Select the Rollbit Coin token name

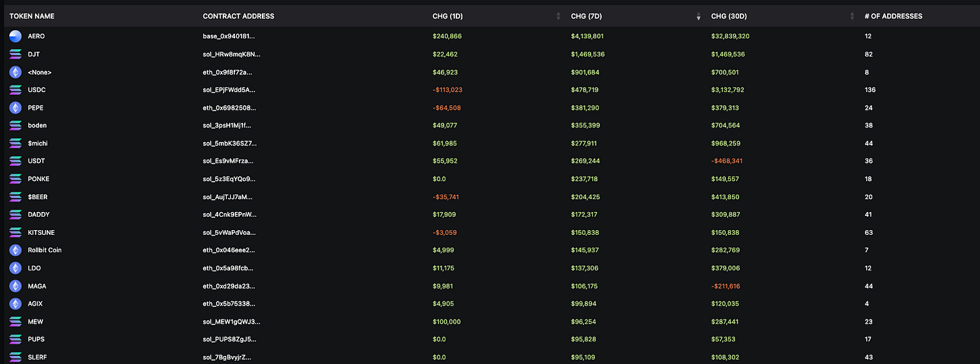[x=44, y=250]
